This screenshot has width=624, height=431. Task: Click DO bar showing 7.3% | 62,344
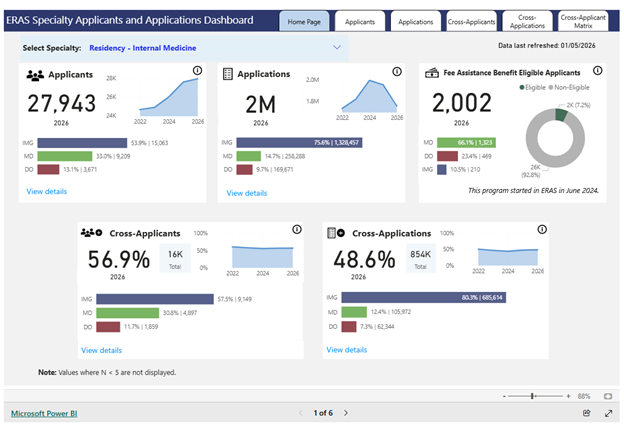(349, 326)
